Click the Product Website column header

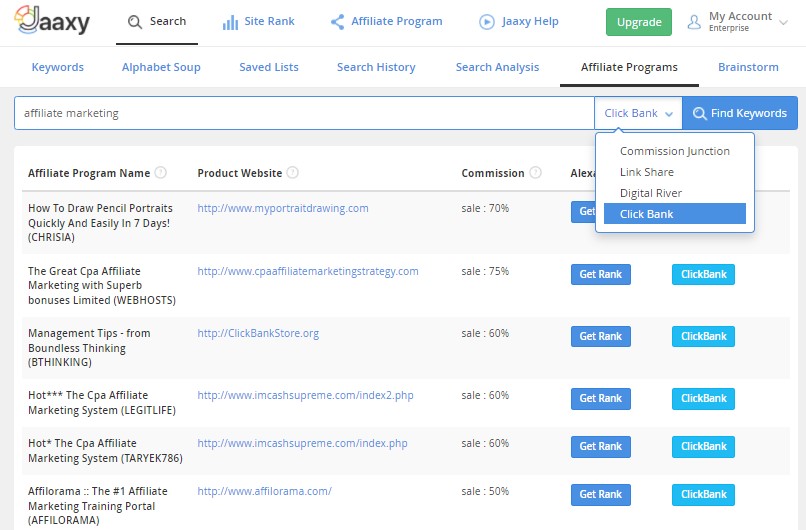(x=240, y=173)
